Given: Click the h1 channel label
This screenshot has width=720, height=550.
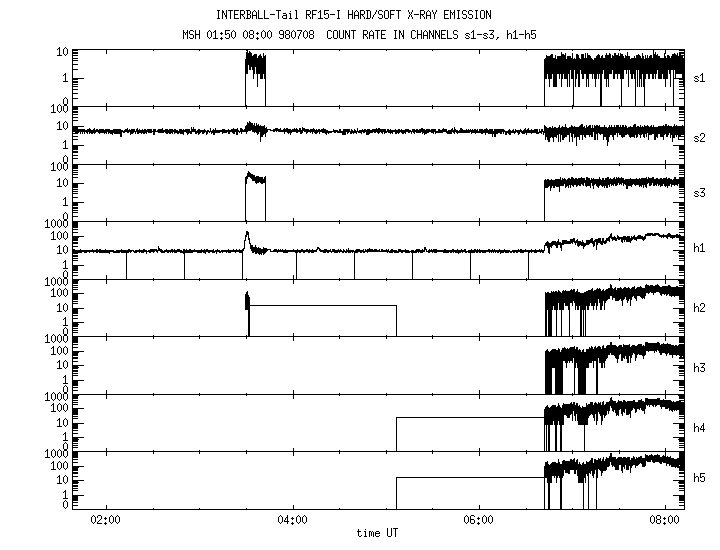Looking at the screenshot, I should coord(700,251).
